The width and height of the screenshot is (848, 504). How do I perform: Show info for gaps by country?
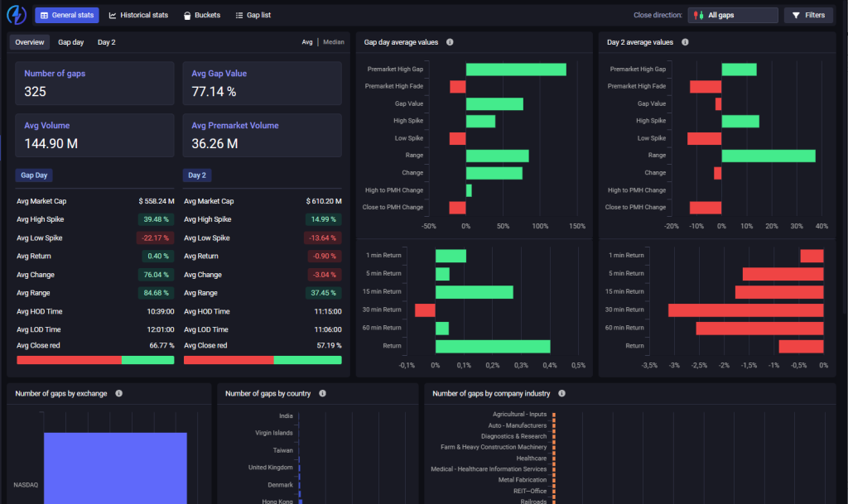tap(322, 393)
